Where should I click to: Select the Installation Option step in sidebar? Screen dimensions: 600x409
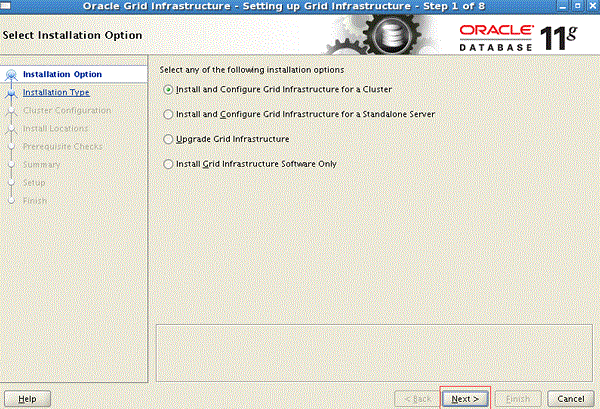point(62,74)
